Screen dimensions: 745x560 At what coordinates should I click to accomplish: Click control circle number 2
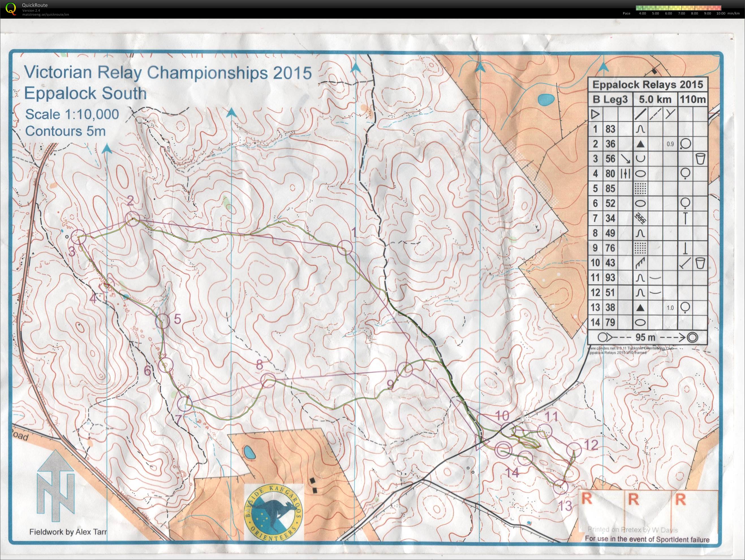coord(132,219)
